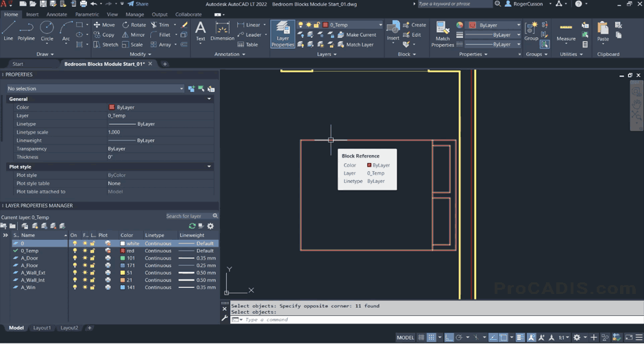This screenshot has width=644, height=344.
Task: Click the Array tool
Action: pos(161,45)
